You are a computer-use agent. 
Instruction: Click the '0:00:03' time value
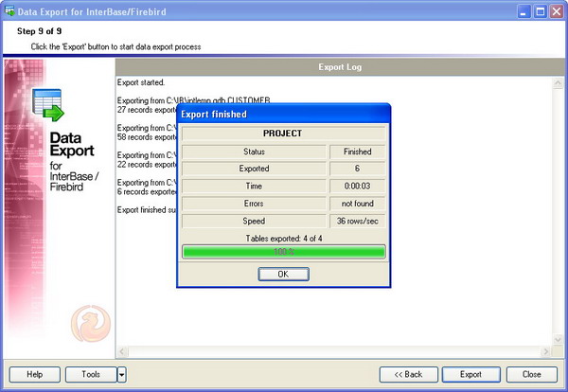point(357,187)
